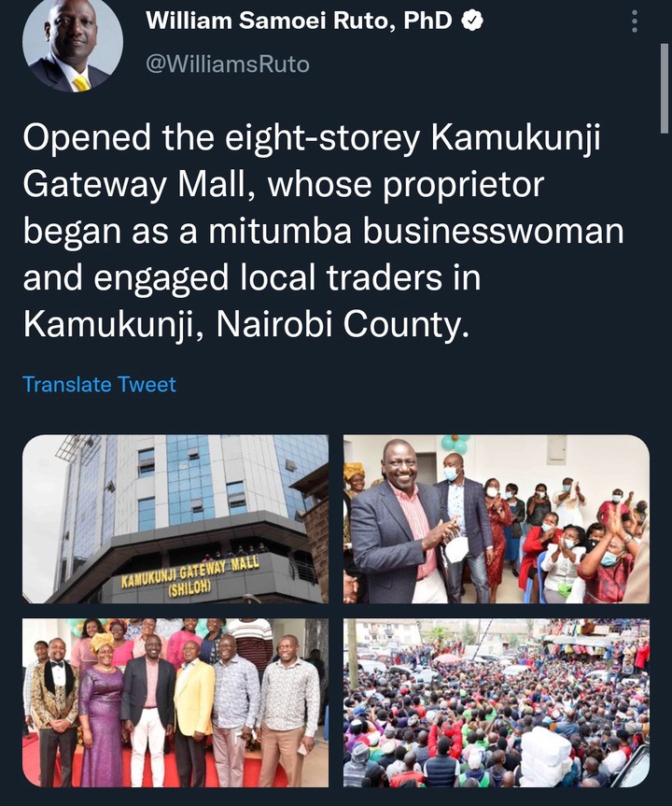Open the aerial street crowd photo
Viewport: 672px width, 806px height.
pos(497,702)
